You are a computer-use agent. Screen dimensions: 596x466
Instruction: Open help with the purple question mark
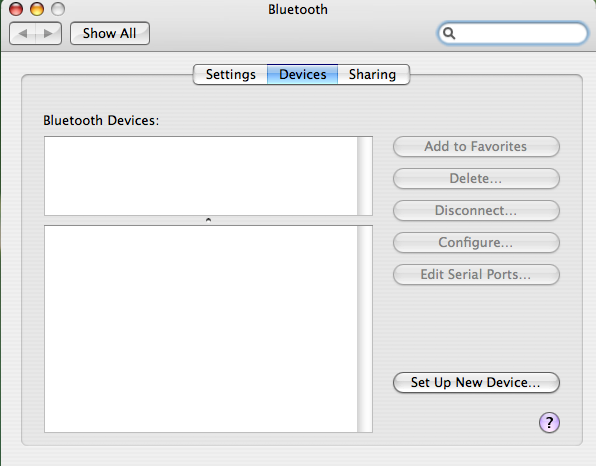549,422
